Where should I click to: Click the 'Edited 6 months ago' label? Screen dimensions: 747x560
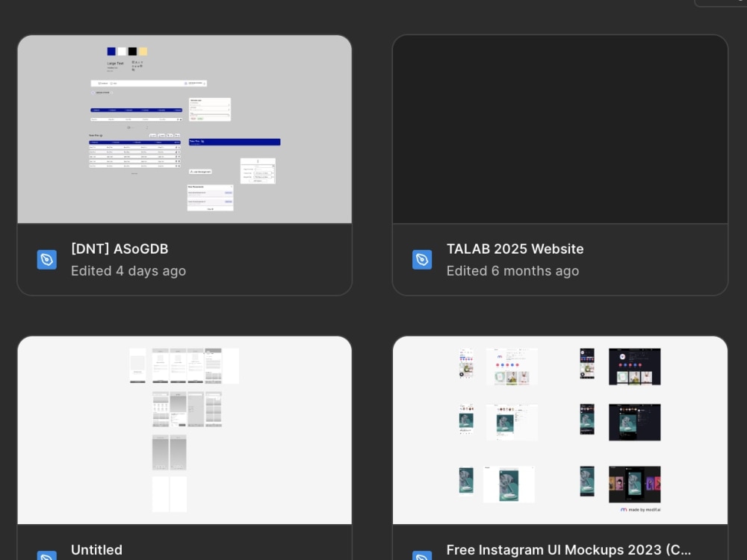point(513,271)
